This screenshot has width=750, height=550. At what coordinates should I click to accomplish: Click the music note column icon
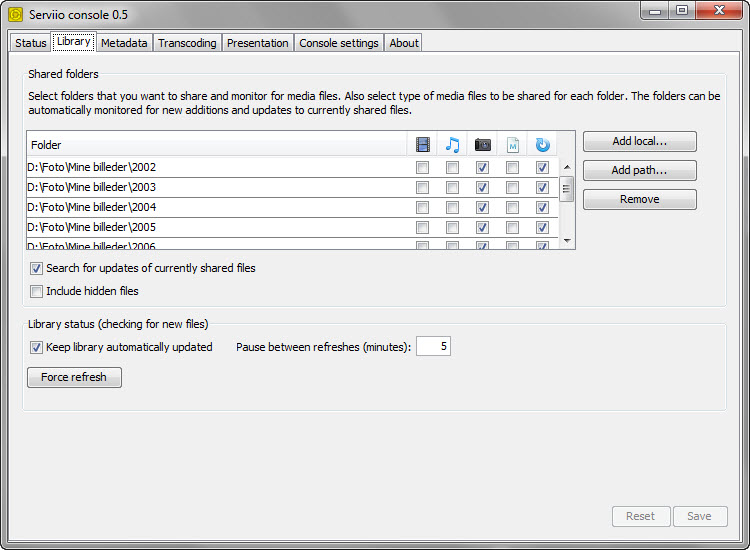(452, 145)
